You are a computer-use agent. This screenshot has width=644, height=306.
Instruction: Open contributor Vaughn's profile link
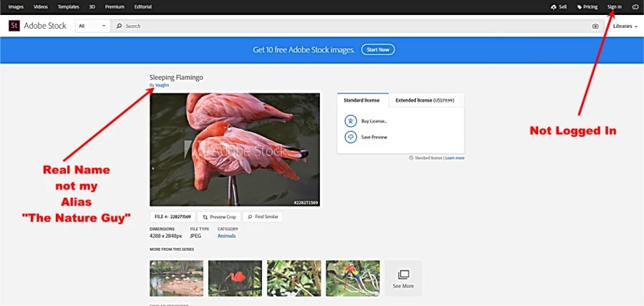pyautogui.click(x=162, y=85)
